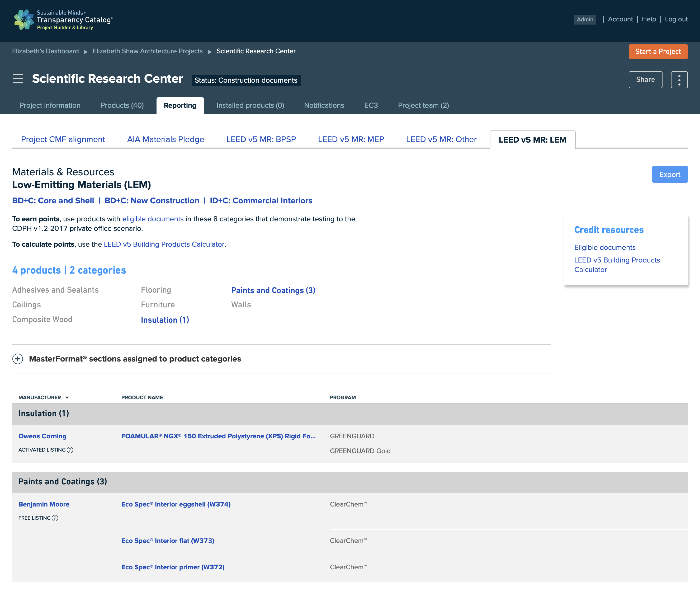Select the Reporting tab
The width and height of the screenshot is (700, 591).
pos(180,106)
